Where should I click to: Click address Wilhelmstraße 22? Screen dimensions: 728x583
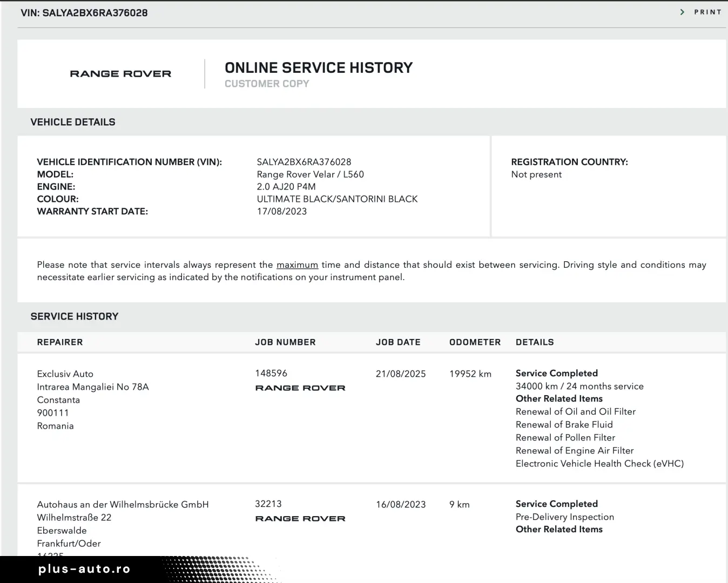(x=74, y=518)
